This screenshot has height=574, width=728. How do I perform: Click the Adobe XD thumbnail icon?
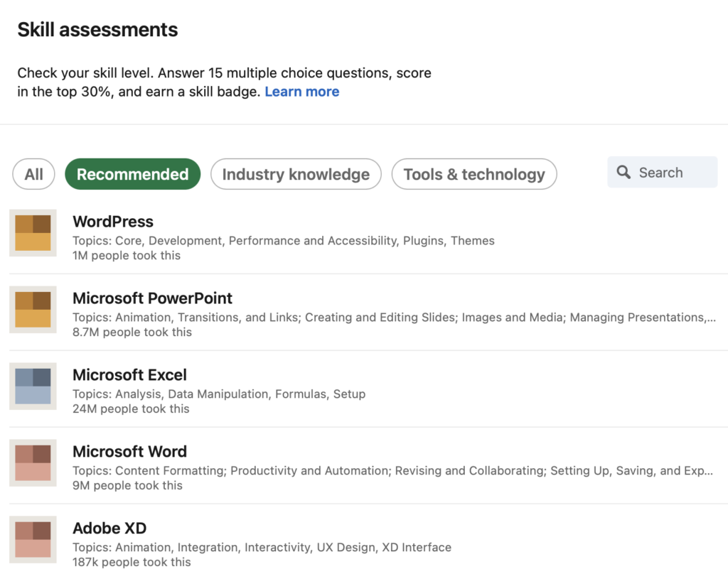click(33, 540)
